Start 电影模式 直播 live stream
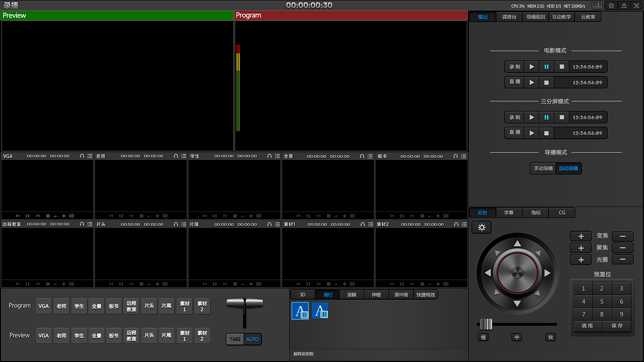 click(532, 82)
